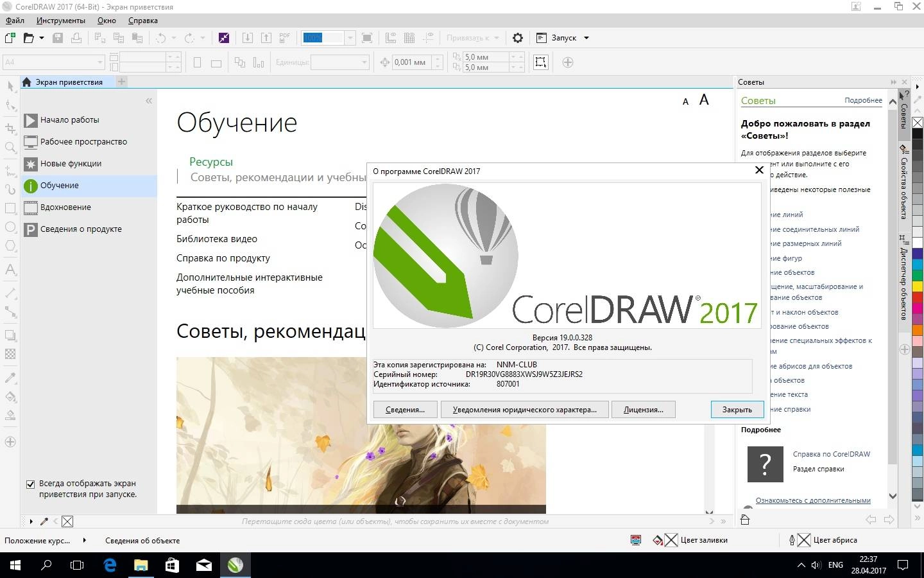Select Рабочее пространство in sidebar
The width and height of the screenshot is (924, 578).
coord(89,142)
